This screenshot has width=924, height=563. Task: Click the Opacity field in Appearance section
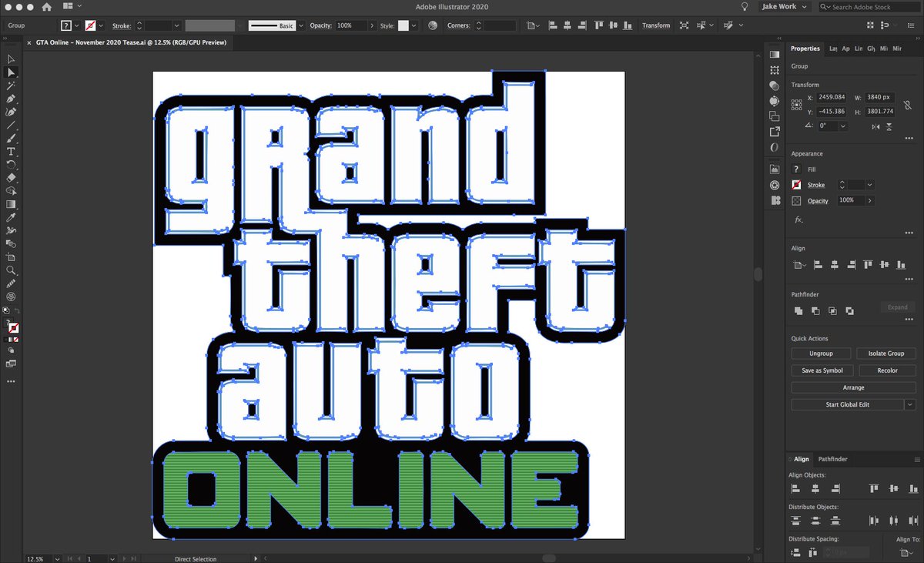coord(850,200)
